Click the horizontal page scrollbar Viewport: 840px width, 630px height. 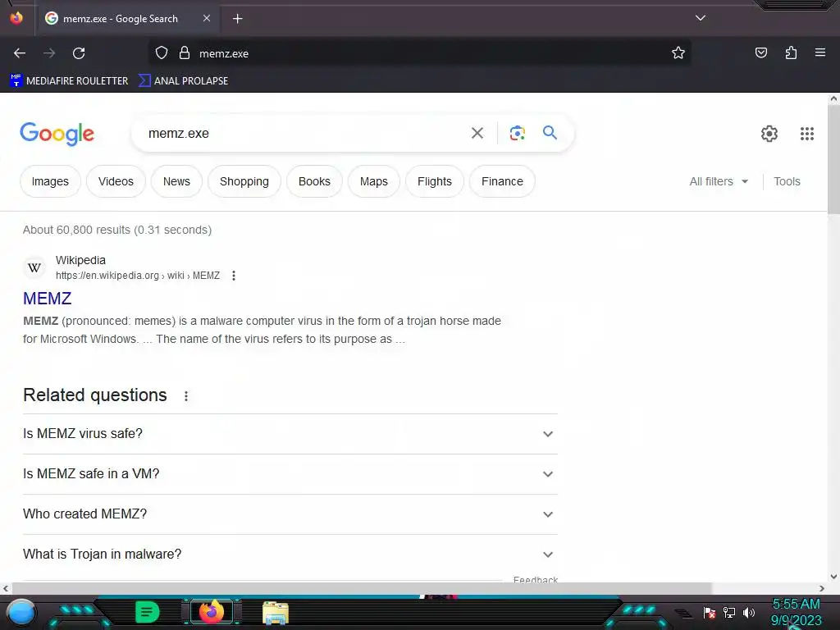click(x=362, y=588)
